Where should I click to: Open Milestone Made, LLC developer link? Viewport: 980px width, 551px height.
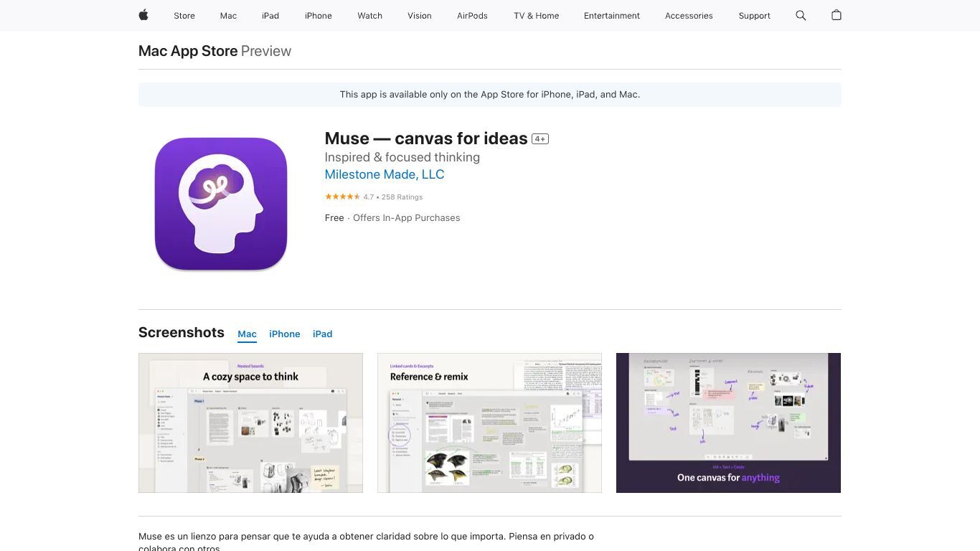385,174
